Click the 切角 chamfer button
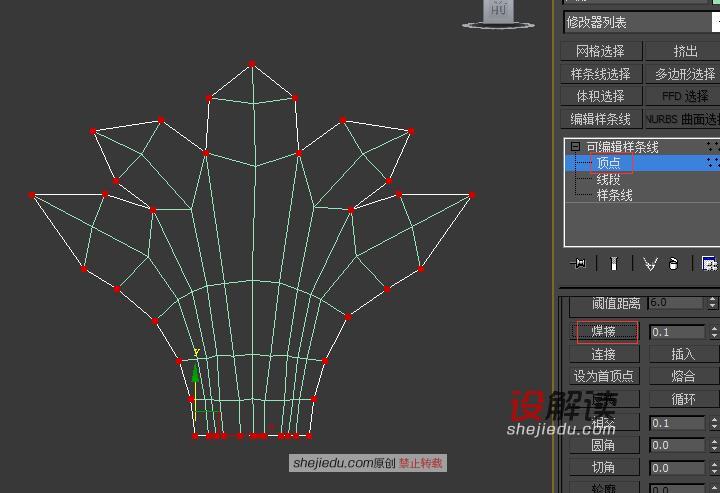The image size is (720, 493). click(604, 467)
